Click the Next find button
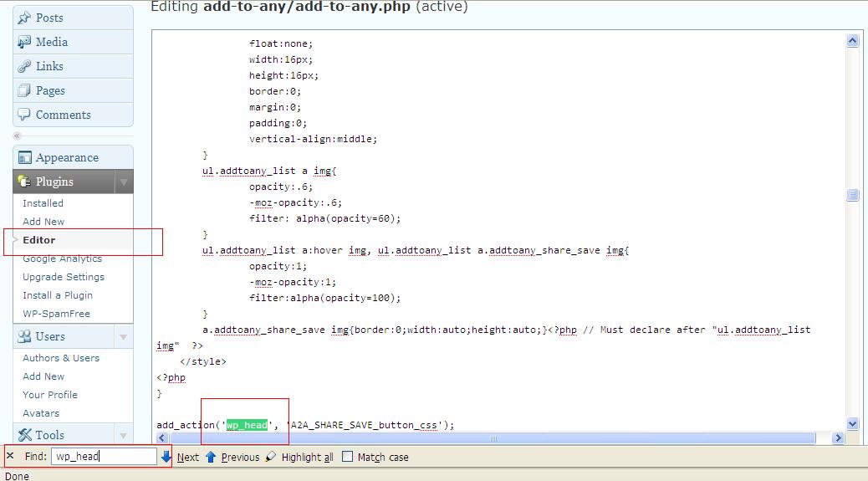868x481 pixels. [x=187, y=458]
